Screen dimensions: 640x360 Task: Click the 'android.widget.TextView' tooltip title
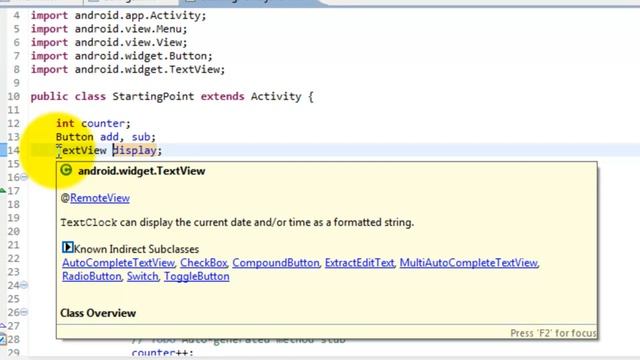coord(142,171)
